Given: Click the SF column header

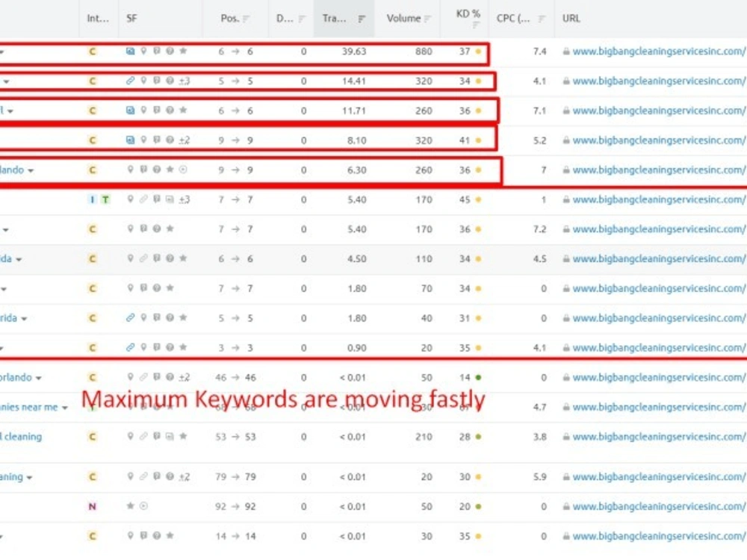Looking at the screenshot, I should click(131, 19).
